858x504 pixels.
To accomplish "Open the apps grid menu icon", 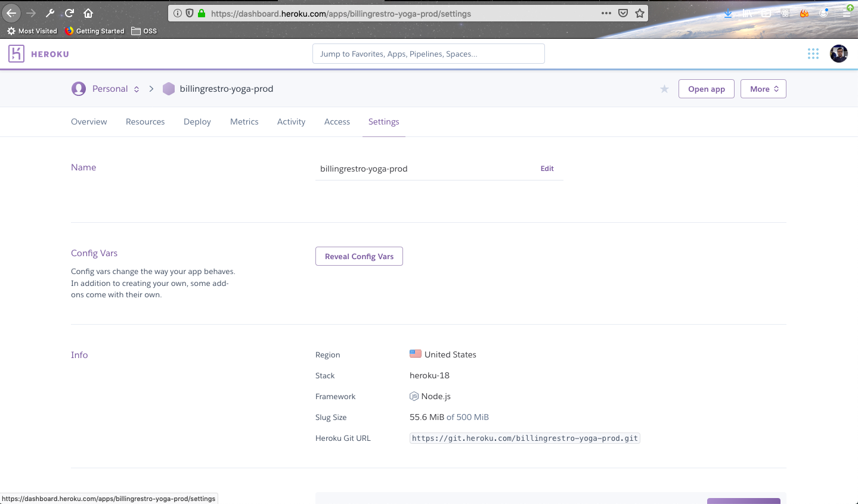I will click(x=813, y=54).
